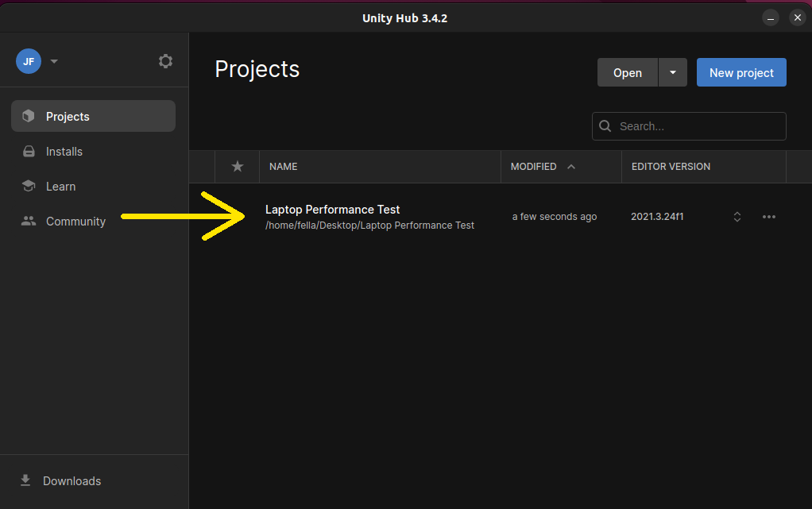Click editor version 2021.3.24f1
The width and height of the screenshot is (812, 509).
click(x=657, y=217)
